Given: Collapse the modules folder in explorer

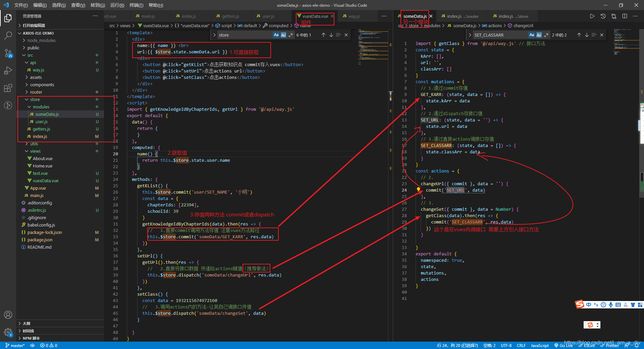Looking at the screenshot, I should pyautogui.click(x=30, y=107).
